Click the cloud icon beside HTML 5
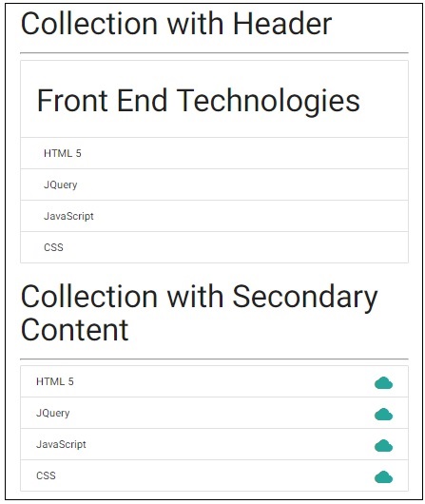Image resolution: width=425 pixels, height=504 pixels. click(383, 383)
